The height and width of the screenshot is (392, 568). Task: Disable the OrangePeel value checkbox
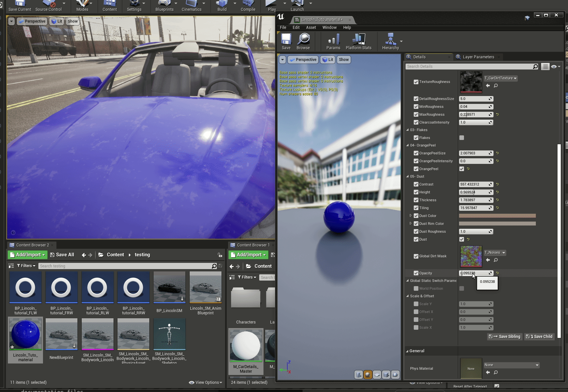[x=462, y=169]
